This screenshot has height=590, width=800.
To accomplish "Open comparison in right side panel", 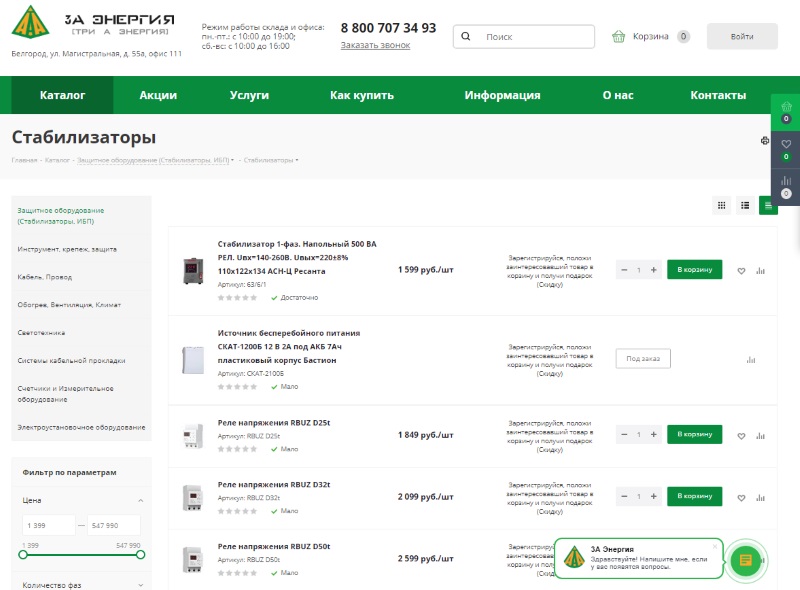I will tap(786, 186).
